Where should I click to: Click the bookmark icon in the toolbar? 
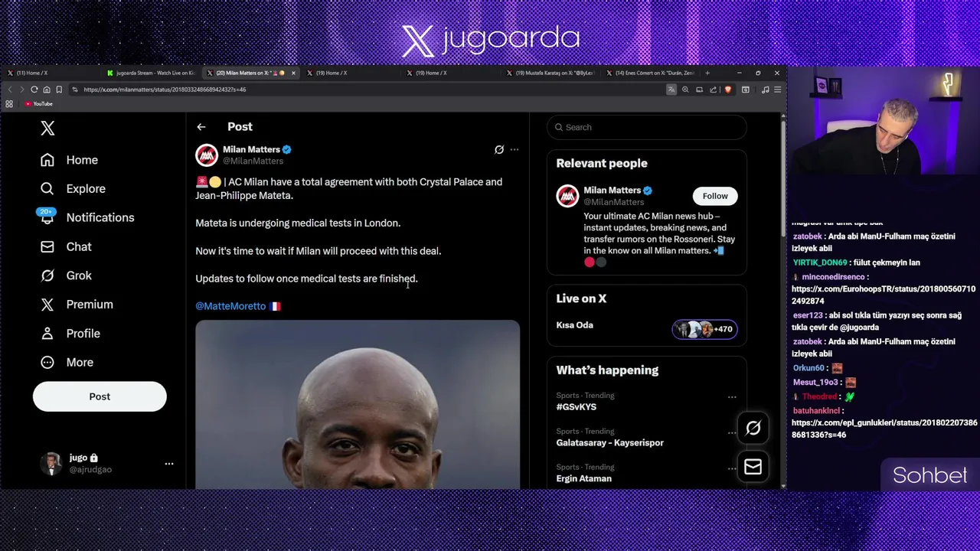click(59, 90)
